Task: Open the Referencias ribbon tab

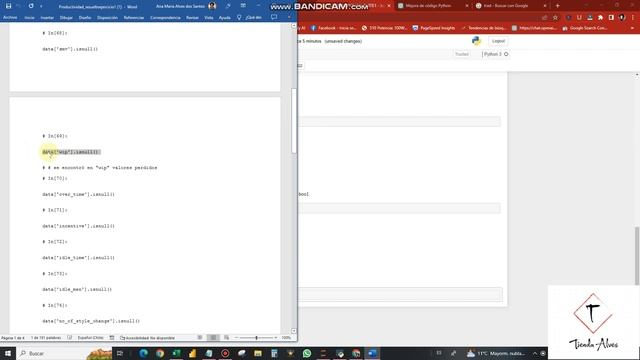Action: [134, 18]
